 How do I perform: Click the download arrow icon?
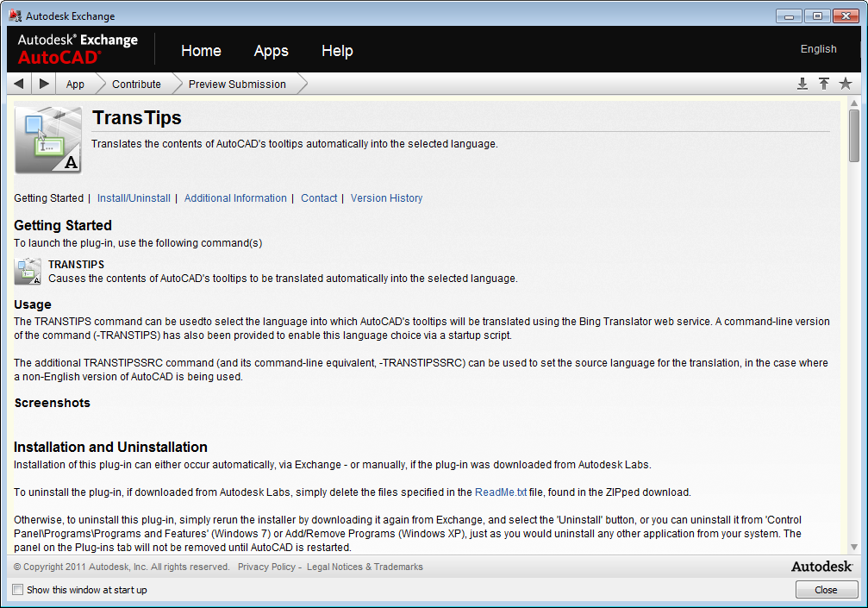point(802,84)
